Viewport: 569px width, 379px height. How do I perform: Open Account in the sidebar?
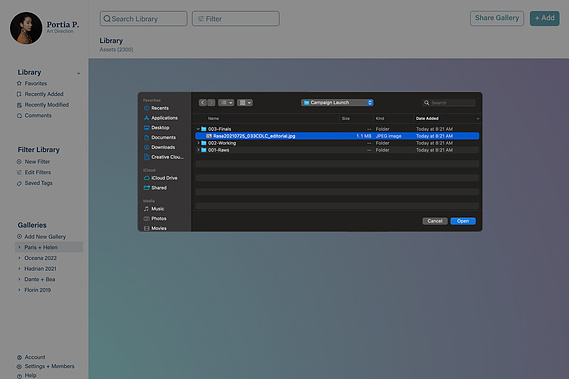click(x=31, y=357)
